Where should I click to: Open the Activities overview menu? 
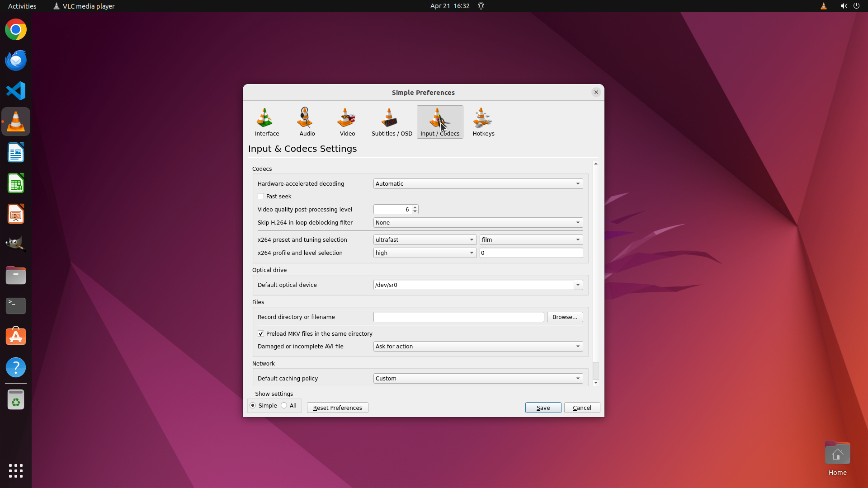coord(22,6)
